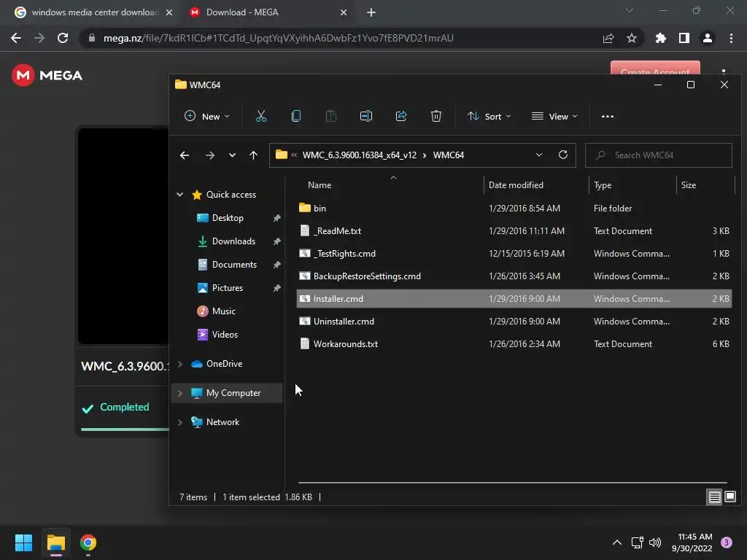This screenshot has height=560, width=747.
Task: Select Downloads in Quick access
Action: click(x=233, y=241)
